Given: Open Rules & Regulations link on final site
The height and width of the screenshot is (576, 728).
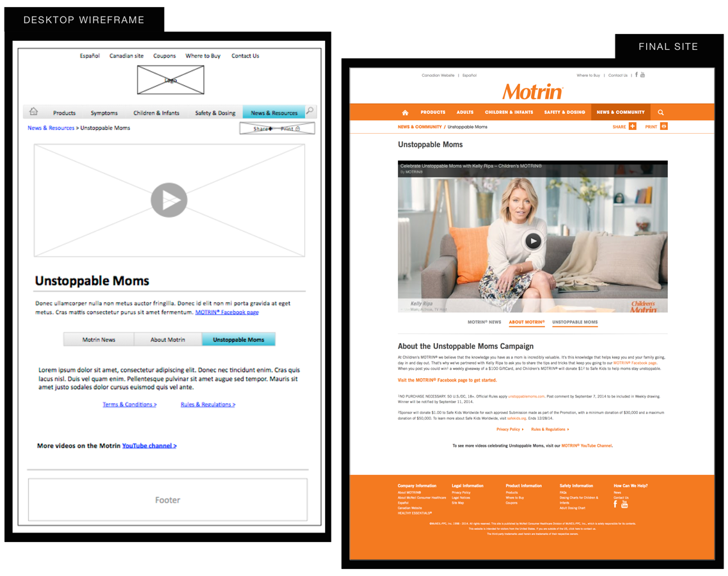Looking at the screenshot, I should [550, 429].
